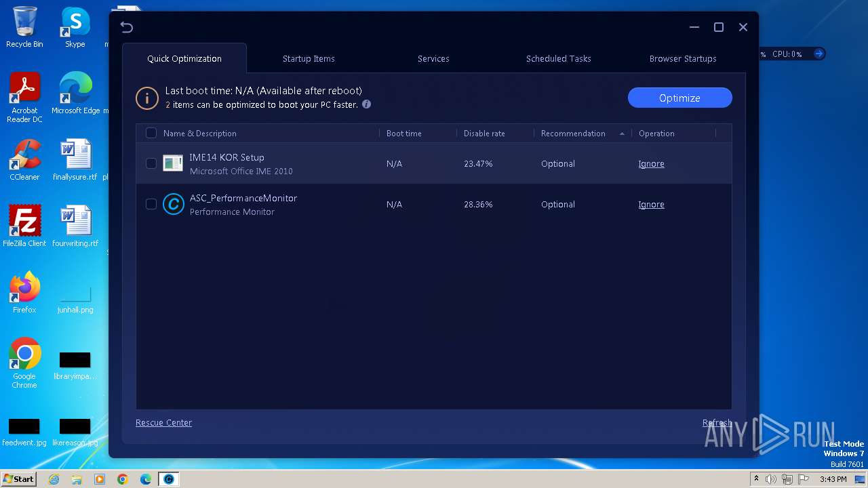Ignore the ASC_PerformanceMonitor item
The height and width of the screenshot is (488, 868).
[x=651, y=204]
